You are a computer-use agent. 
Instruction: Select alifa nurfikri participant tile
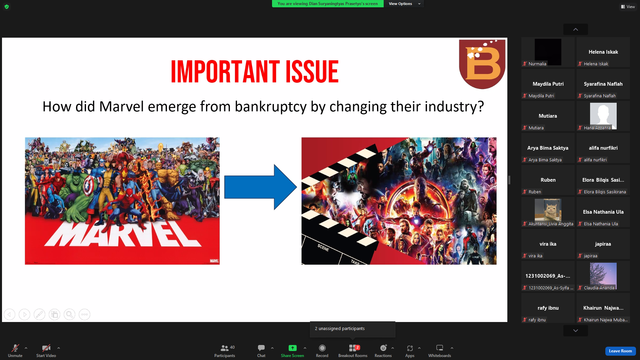coord(603,148)
